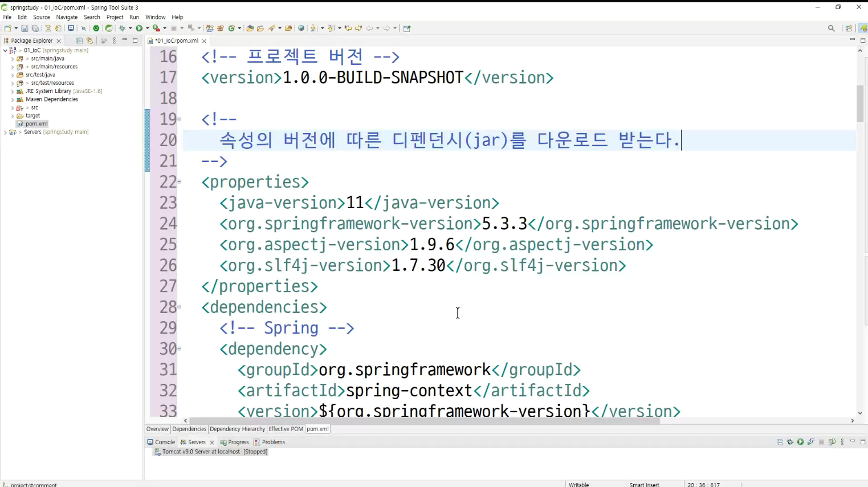
Task: Open the Progress view tab
Action: click(235, 442)
